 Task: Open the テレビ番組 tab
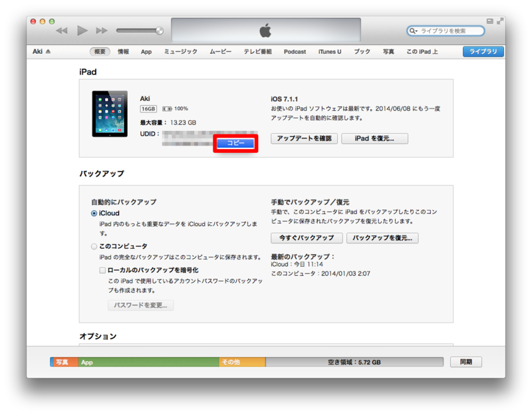(x=257, y=52)
